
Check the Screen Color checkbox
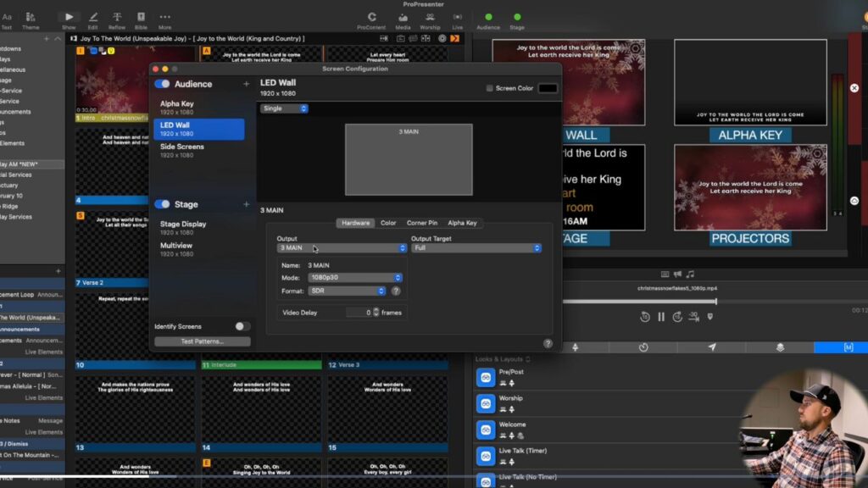(x=489, y=88)
